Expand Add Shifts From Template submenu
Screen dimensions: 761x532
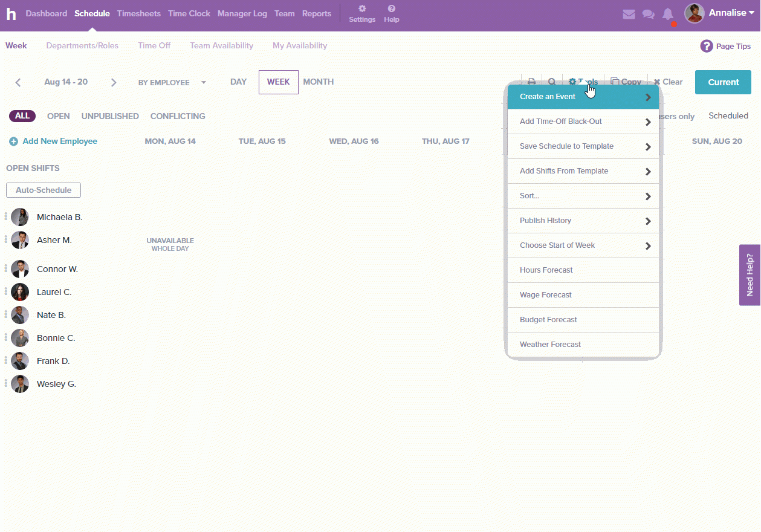[x=583, y=171]
